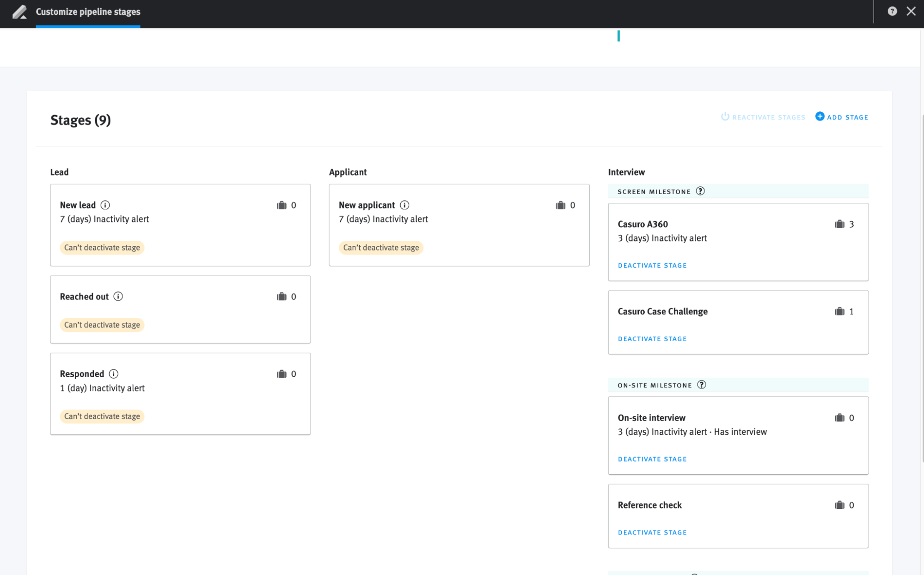Click the help icon in top bar

click(x=892, y=11)
